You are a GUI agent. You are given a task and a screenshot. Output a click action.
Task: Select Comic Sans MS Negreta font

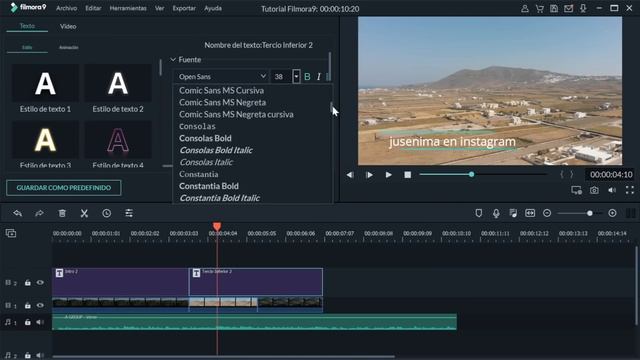click(x=222, y=102)
